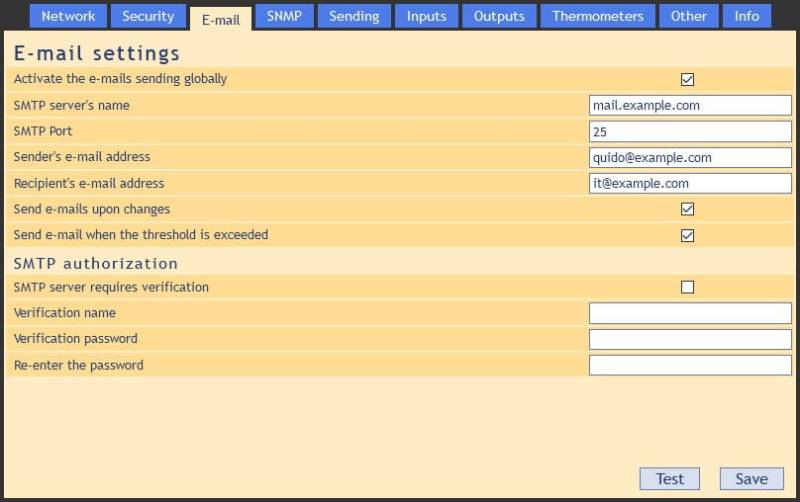Disable global e-mail sending checkbox
Image resolution: width=800 pixels, height=502 pixels.
click(687, 80)
